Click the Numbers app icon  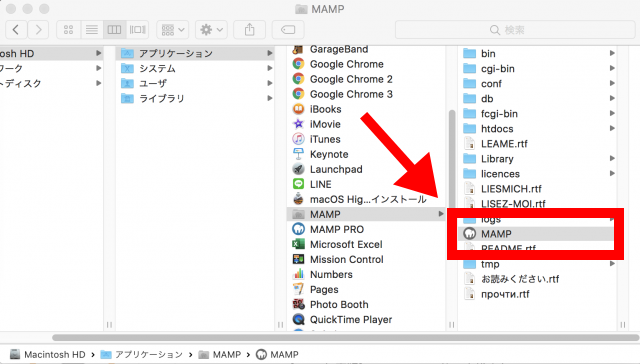(x=298, y=275)
